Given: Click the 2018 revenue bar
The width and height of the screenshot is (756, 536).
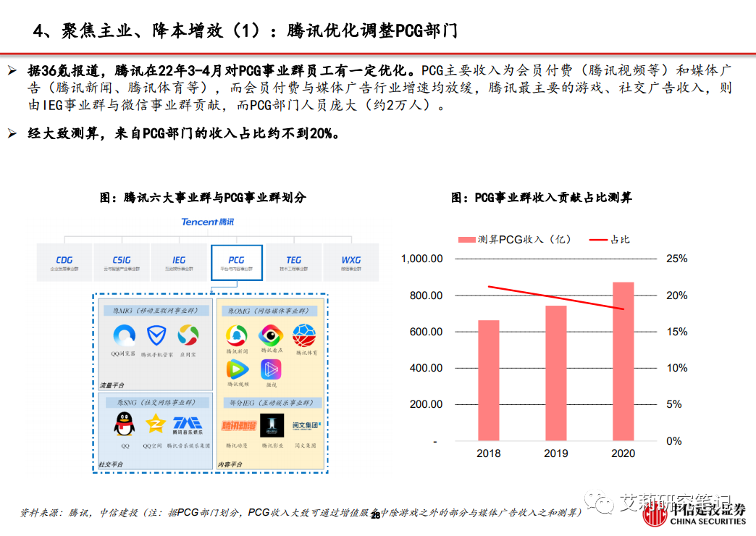Looking at the screenshot, I should [x=488, y=380].
